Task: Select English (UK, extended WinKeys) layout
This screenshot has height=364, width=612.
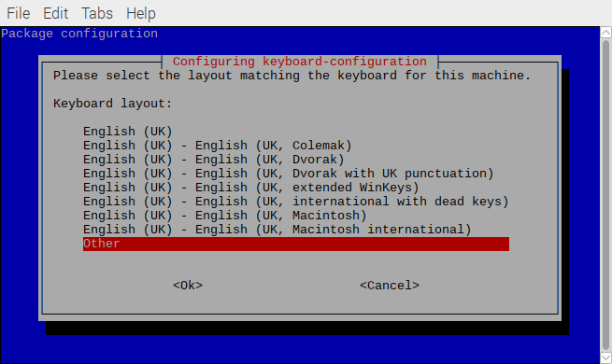Action: [x=251, y=188]
